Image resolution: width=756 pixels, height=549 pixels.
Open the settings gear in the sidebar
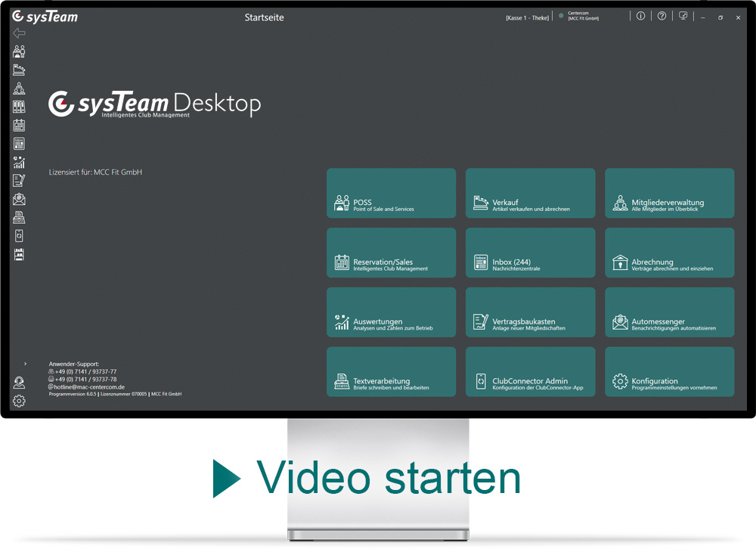click(20, 401)
